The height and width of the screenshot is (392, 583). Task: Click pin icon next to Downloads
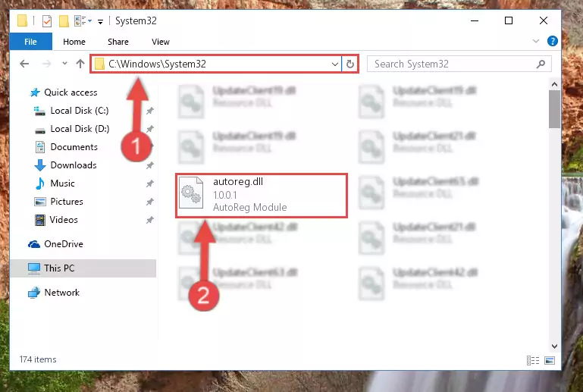point(149,165)
